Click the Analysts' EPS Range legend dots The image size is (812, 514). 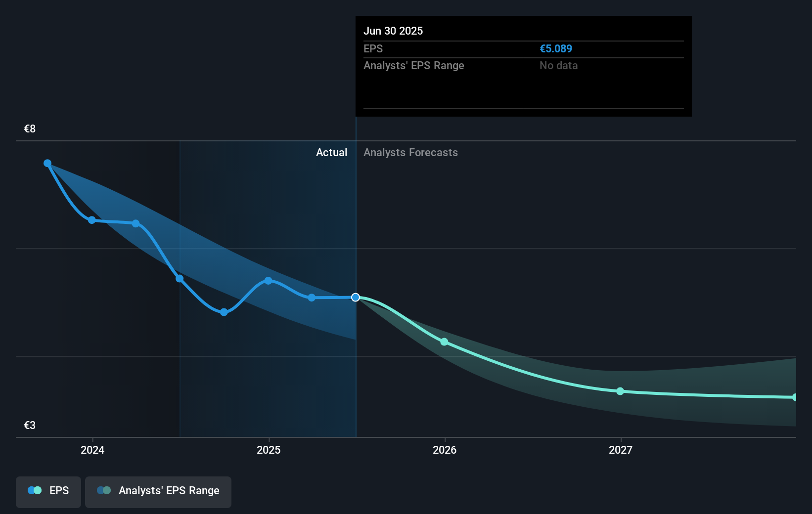[104, 490]
